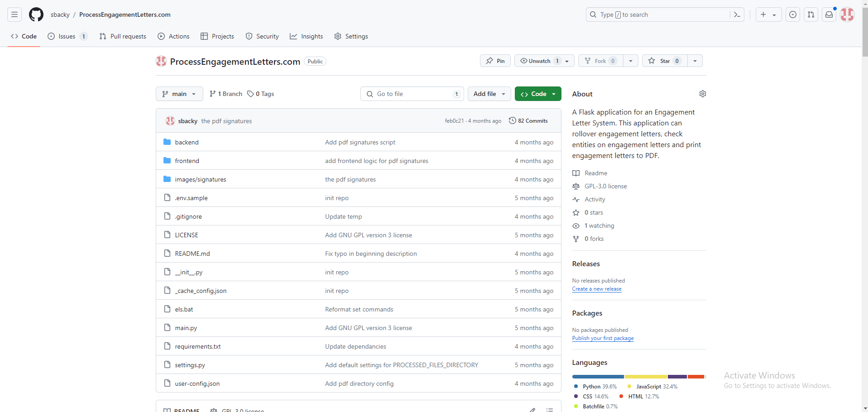Click the repository avatar beside title
The width and height of the screenshot is (868, 412).
tap(161, 61)
